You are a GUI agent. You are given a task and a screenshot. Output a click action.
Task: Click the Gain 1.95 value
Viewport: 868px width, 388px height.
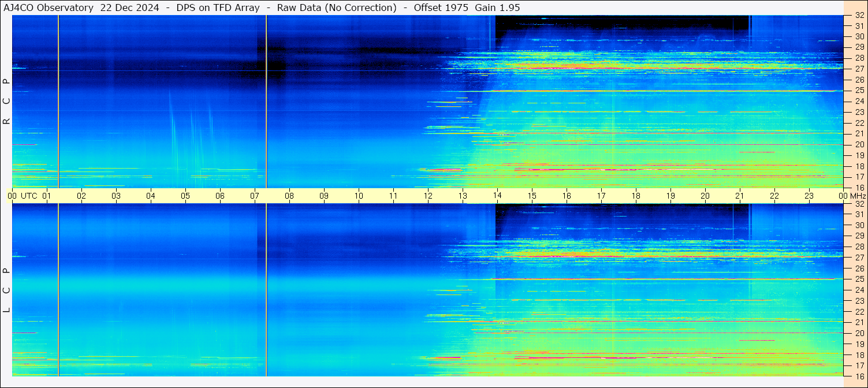click(x=497, y=8)
